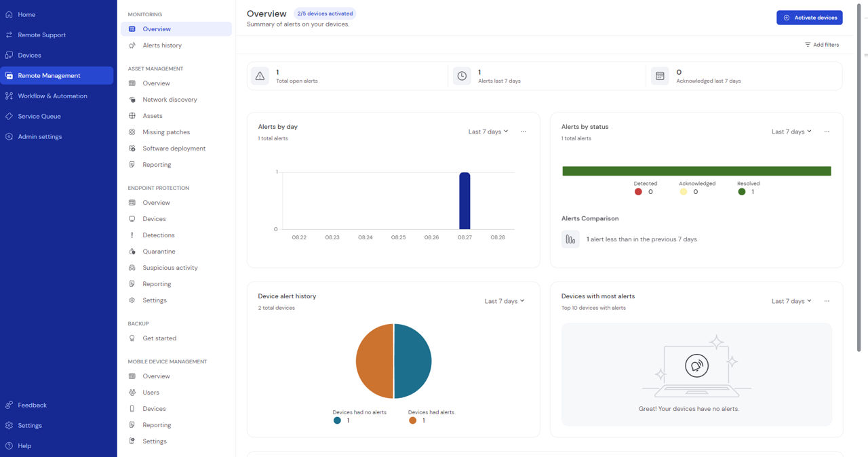The height and width of the screenshot is (457, 868).
Task: Expand Last 7 days in Alerts by day
Action: click(488, 132)
